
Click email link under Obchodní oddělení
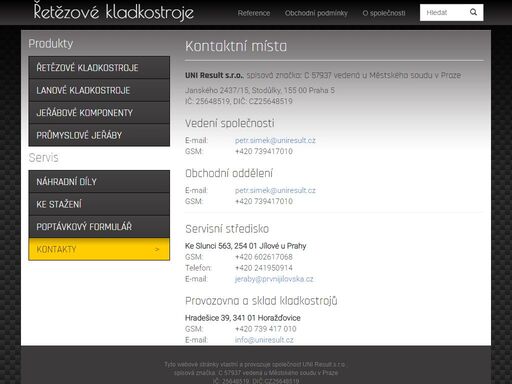(x=275, y=190)
